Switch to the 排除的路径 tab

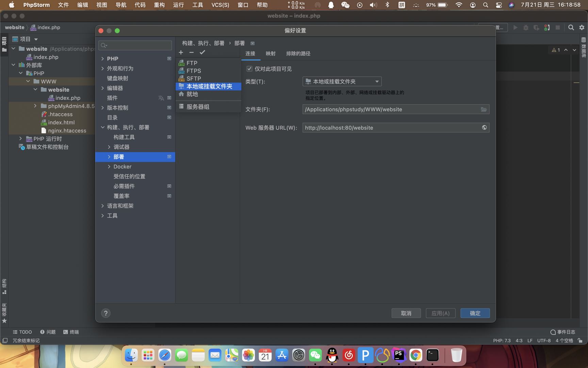click(298, 53)
